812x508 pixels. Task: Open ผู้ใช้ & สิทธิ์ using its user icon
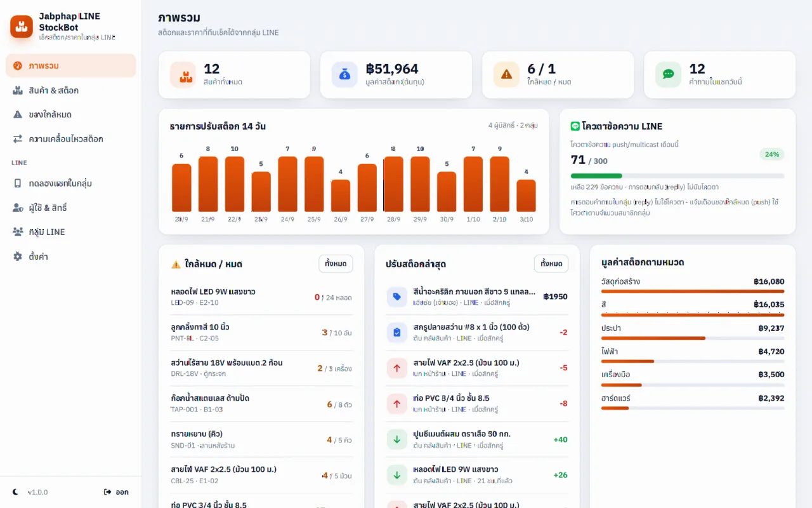pyautogui.click(x=18, y=208)
